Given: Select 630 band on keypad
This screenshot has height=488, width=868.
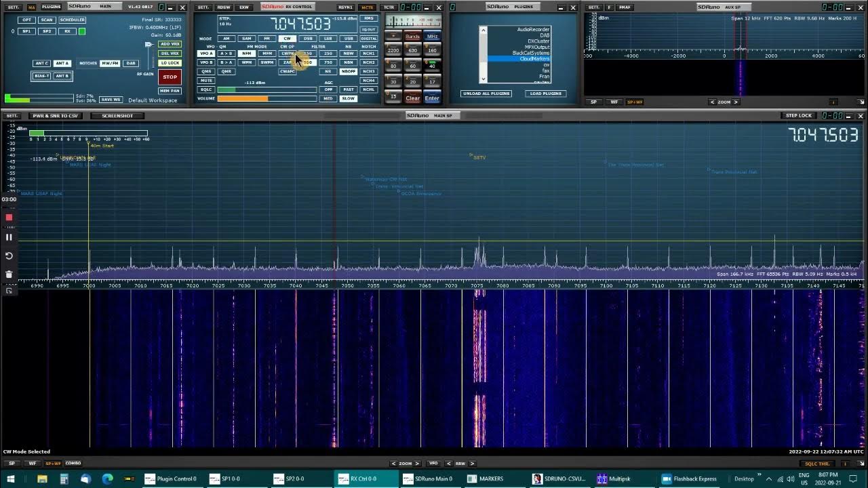Looking at the screenshot, I should (x=412, y=49).
